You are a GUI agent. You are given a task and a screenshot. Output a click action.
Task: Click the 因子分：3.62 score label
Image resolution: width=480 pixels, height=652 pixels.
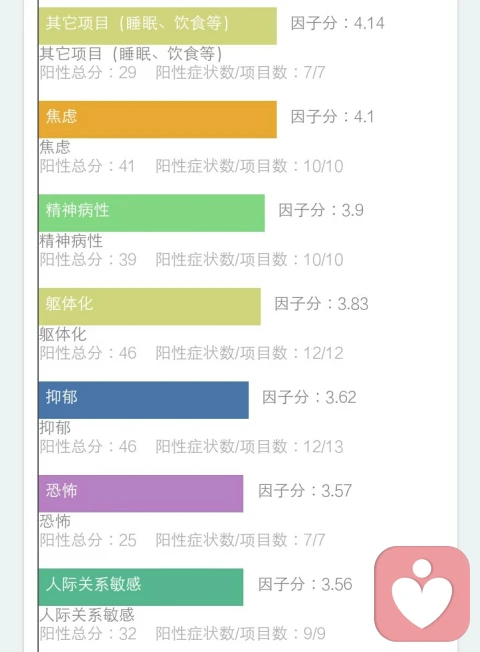tap(309, 397)
